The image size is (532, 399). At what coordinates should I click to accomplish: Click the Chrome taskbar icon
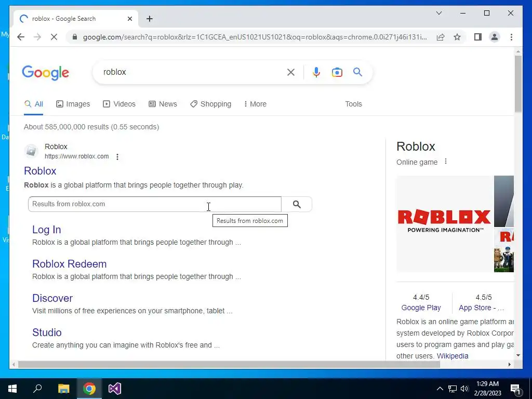(x=89, y=389)
